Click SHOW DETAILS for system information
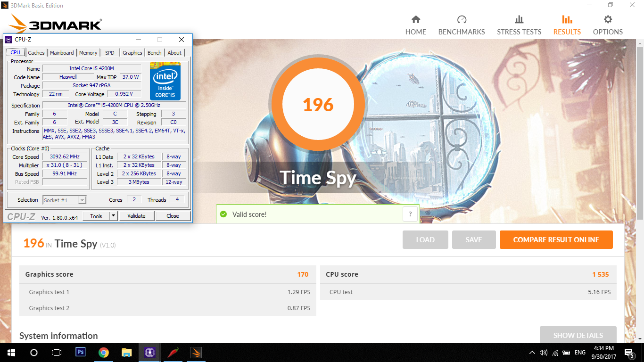 point(578,335)
